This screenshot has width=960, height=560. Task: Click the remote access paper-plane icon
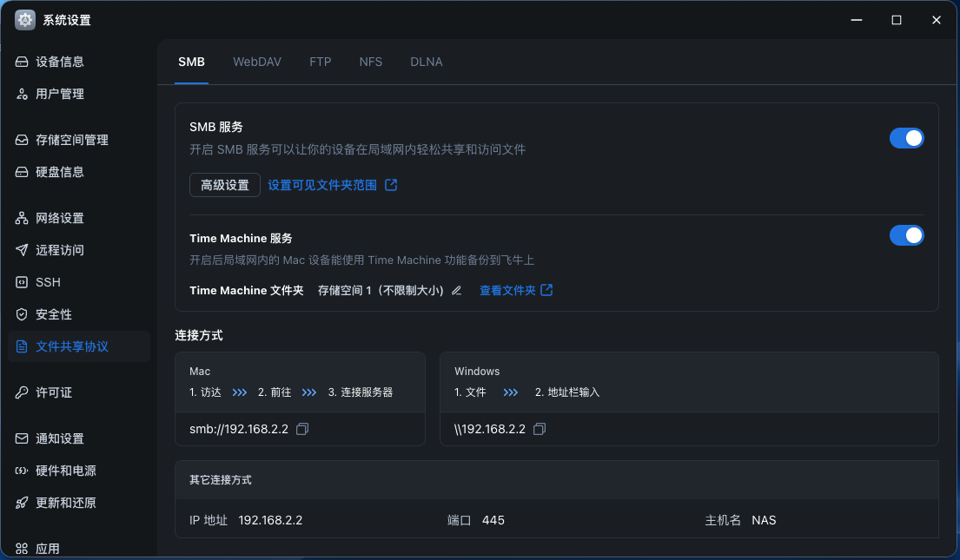pos(22,250)
